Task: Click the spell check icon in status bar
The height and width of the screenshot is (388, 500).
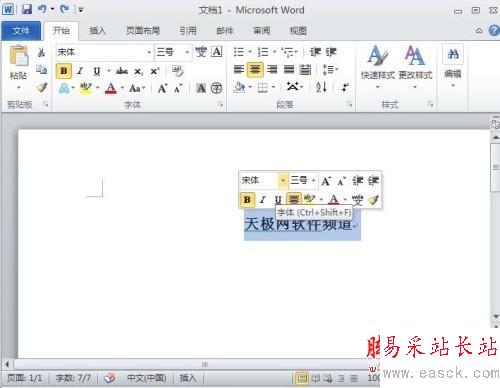Action: click(x=110, y=378)
